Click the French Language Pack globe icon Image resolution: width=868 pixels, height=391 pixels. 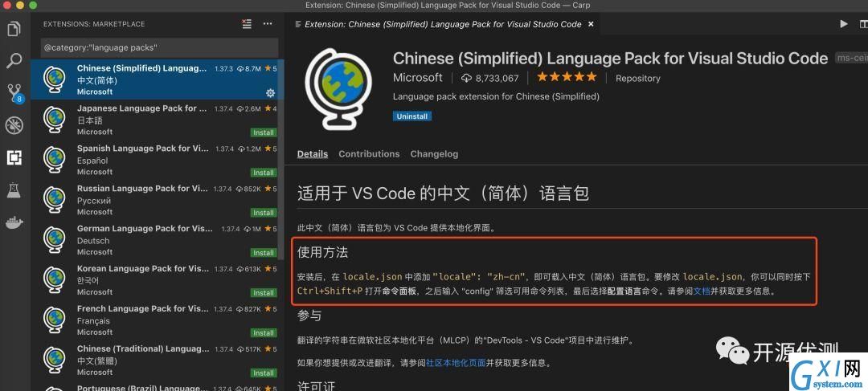(x=55, y=320)
